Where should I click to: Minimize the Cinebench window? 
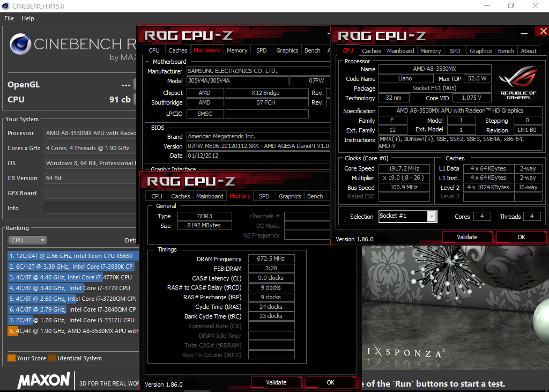click(487, 5)
